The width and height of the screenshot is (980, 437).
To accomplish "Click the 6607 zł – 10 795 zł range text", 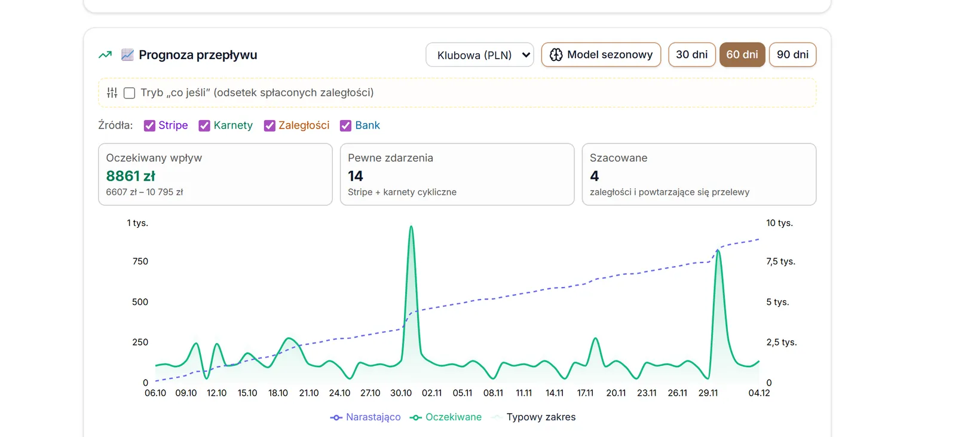I will tap(145, 192).
